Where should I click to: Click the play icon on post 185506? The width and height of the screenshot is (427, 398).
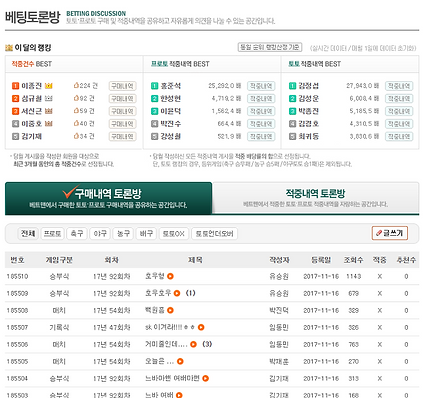[193, 344]
